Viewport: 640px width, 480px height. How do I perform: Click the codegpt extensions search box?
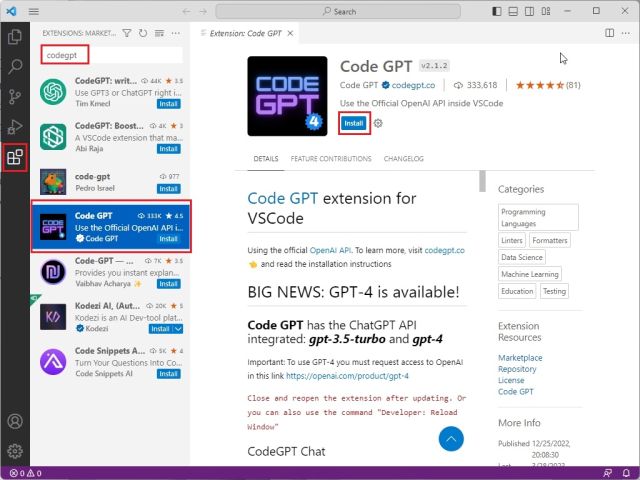point(111,55)
